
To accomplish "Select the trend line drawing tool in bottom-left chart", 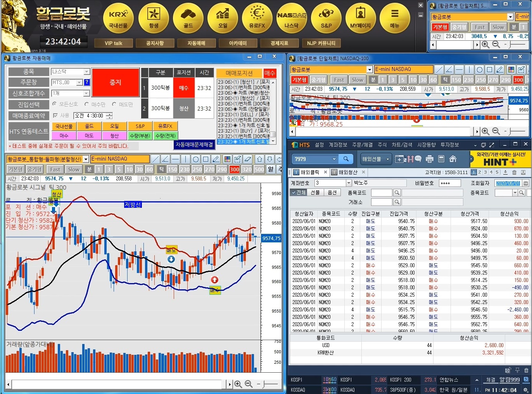I will click(155, 159).
